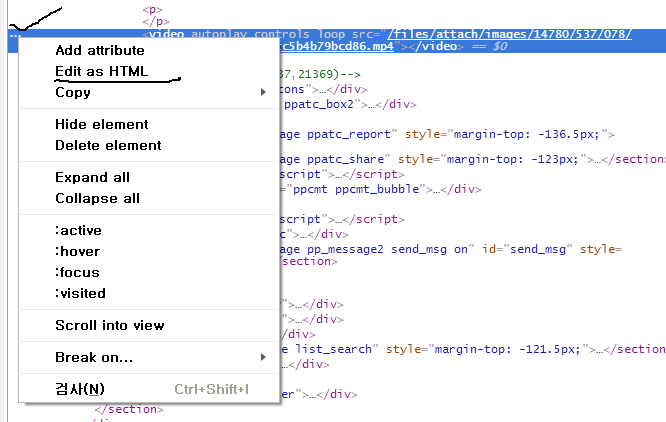Screen dimensions: 666x422
Task: Click the closing </p> tag line
Action: 156,21
